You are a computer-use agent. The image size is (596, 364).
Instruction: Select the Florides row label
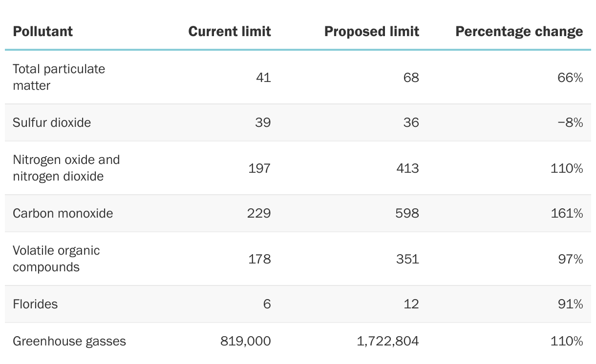coord(35,304)
